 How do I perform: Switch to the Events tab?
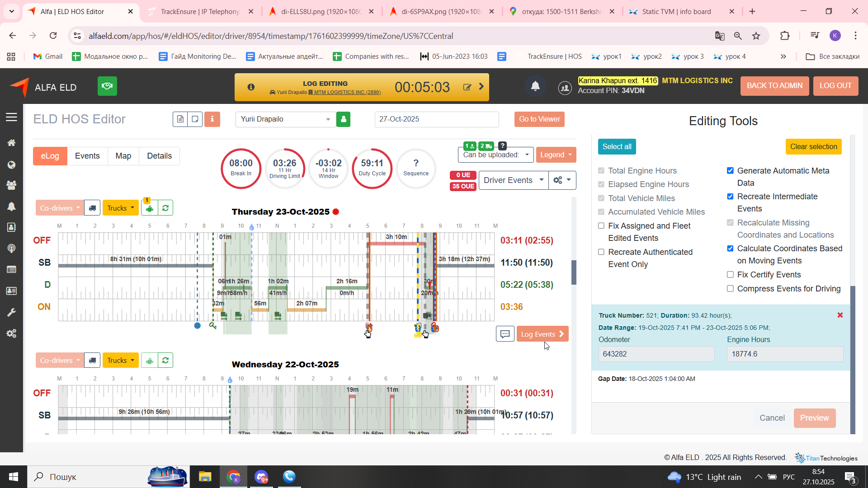pos(87,156)
